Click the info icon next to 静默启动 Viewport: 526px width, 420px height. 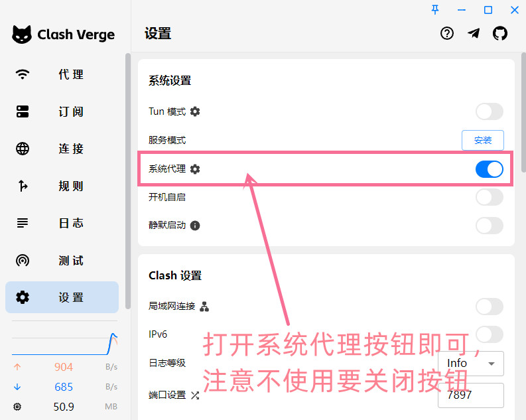pyautogui.click(x=195, y=226)
